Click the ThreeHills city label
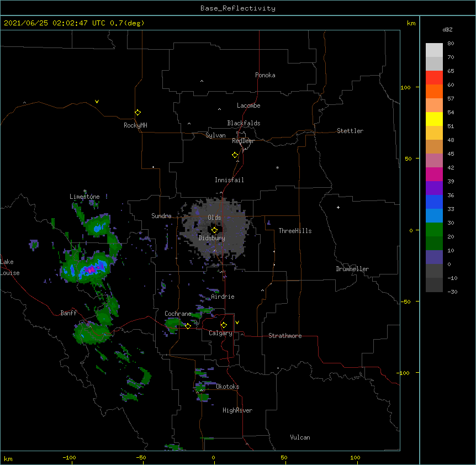 pos(295,231)
